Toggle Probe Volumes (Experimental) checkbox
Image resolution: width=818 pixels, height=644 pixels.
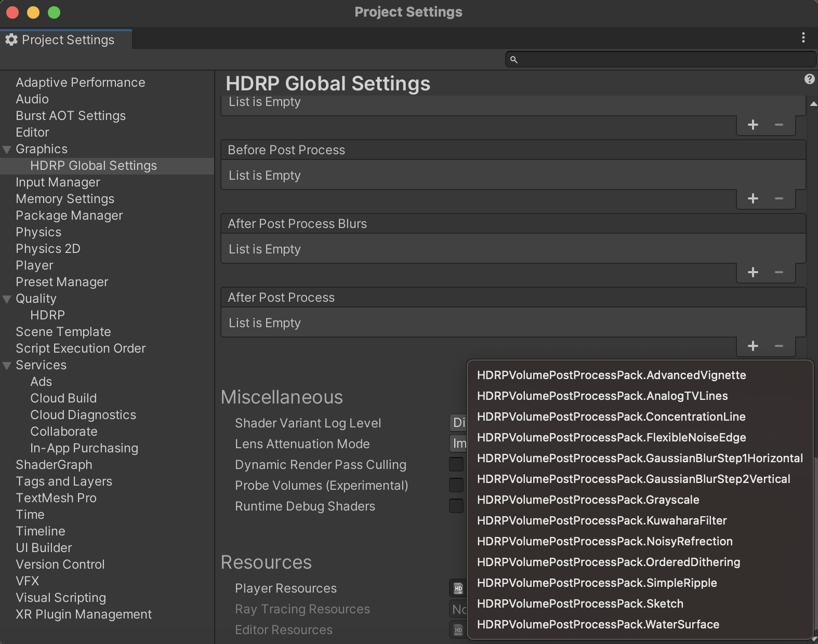[x=456, y=485]
